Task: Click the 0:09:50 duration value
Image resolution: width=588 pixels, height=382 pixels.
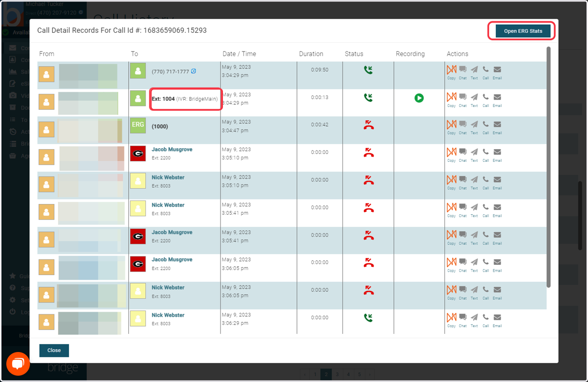Action: coord(319,70)
